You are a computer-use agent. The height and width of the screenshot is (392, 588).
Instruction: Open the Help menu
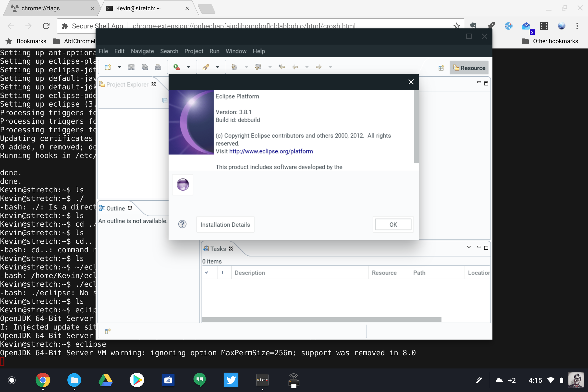[259, 51]
